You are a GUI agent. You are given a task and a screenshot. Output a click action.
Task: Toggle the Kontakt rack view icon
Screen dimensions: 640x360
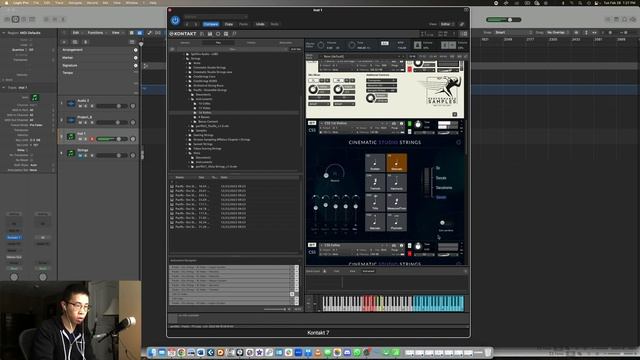pyautogui.click(x=226, y=34)
